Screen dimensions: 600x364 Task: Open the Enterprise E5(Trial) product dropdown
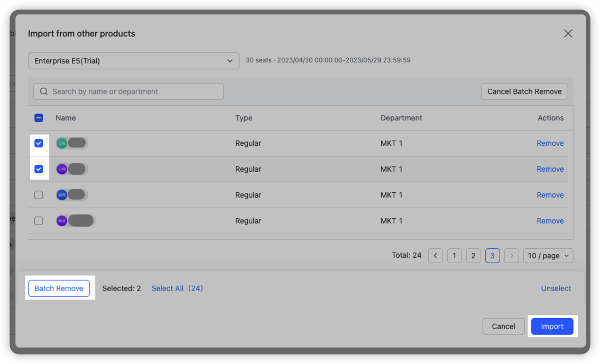(133, 61)
